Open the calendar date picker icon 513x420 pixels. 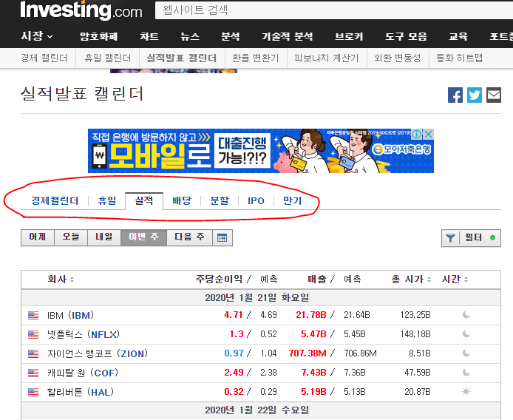[222, 237]
